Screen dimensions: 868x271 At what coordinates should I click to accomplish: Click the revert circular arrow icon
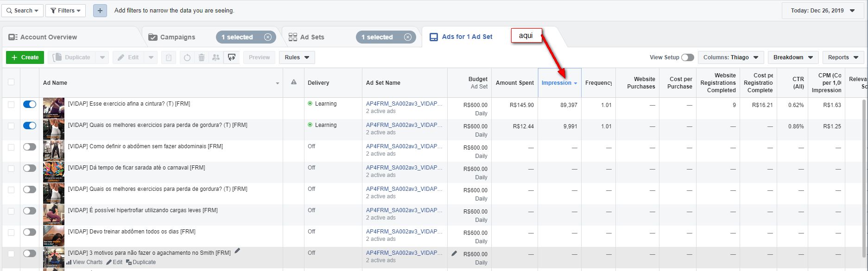pos(187,57)
